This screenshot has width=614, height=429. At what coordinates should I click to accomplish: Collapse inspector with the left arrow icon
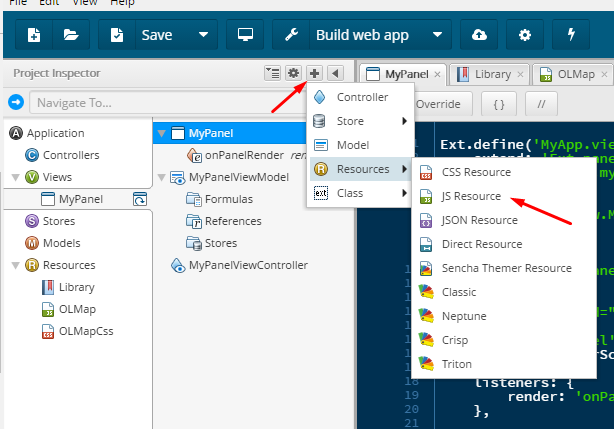pyautogui.click(x=335, y=73)
